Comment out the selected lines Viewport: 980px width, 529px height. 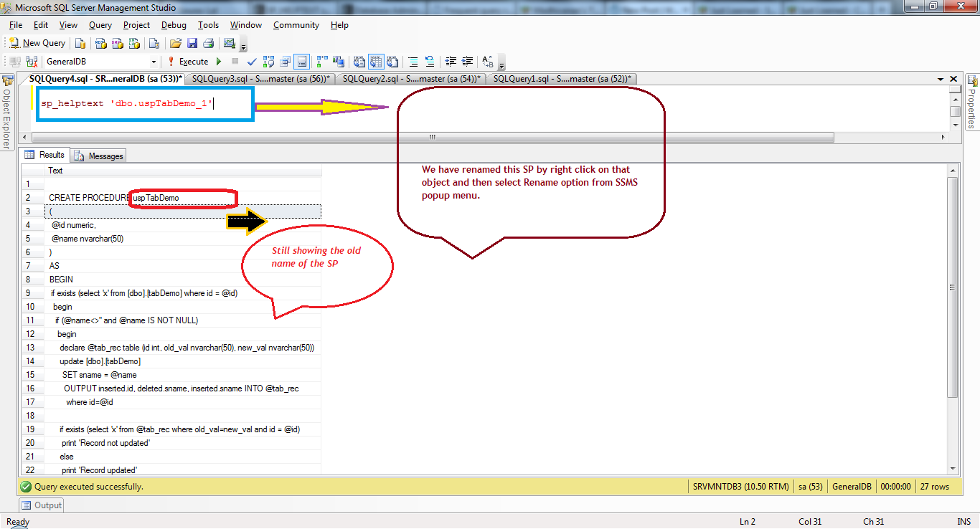click(x=413, y=62)
